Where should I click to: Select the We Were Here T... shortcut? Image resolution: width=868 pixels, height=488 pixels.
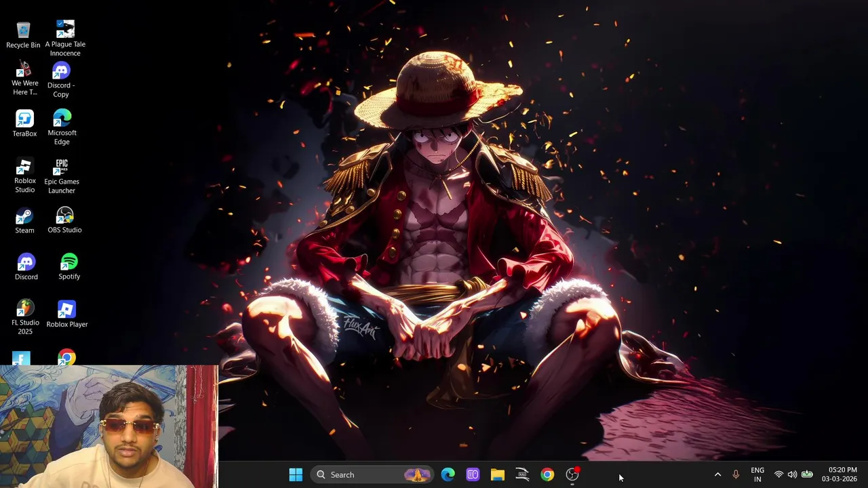24,79
